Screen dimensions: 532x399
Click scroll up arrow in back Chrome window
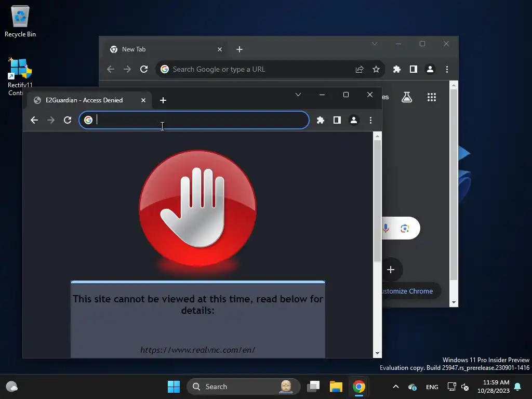[x=454, y=86]
